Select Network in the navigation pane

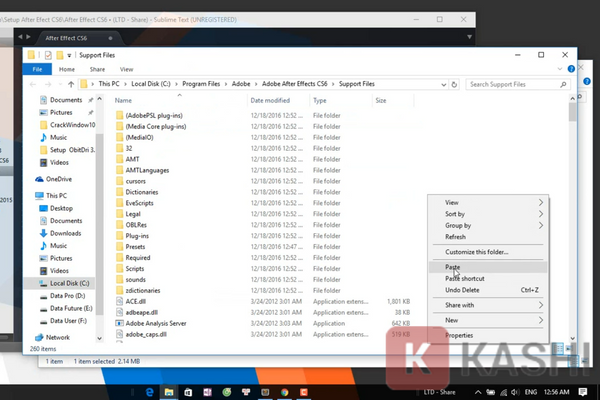click(x=58, y=338)
